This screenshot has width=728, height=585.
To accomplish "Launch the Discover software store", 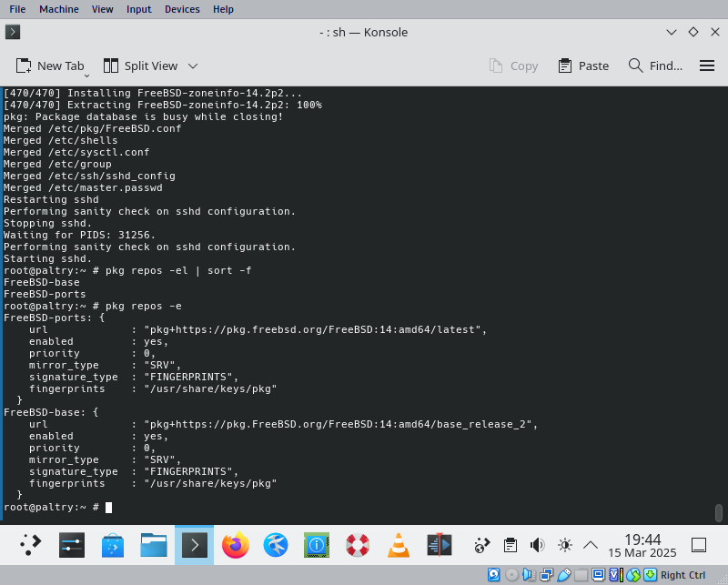I will pyautogui.click(x=112, y=545).
